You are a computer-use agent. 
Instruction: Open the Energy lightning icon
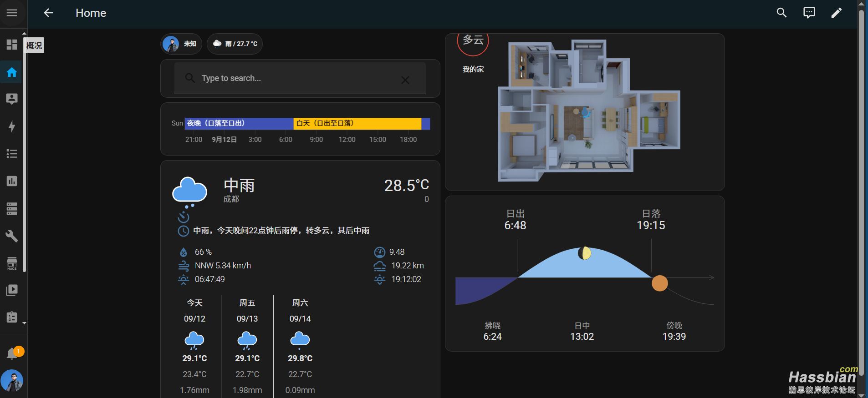(12, 126)
